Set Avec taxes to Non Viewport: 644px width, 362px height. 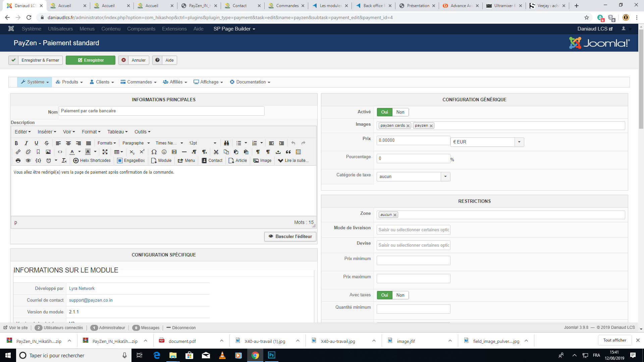tap(400, 295)
